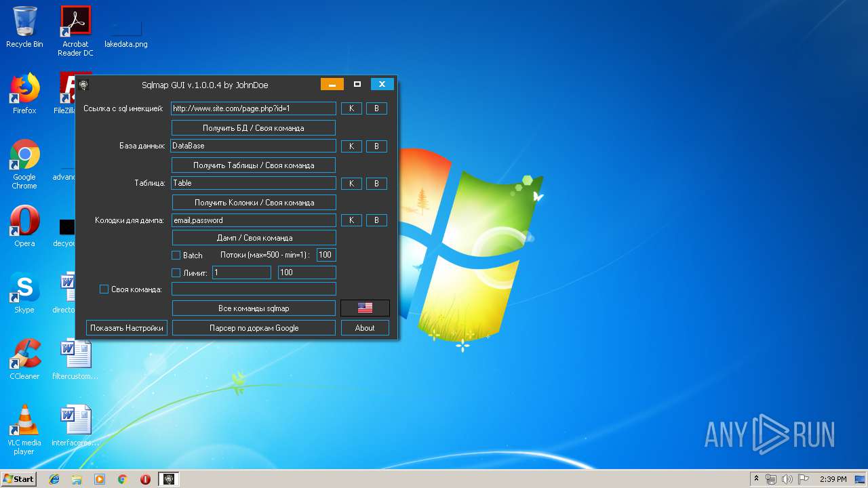Open the About dialog
The height and width of the screenshot is (488, 868).
coord(365,328)
